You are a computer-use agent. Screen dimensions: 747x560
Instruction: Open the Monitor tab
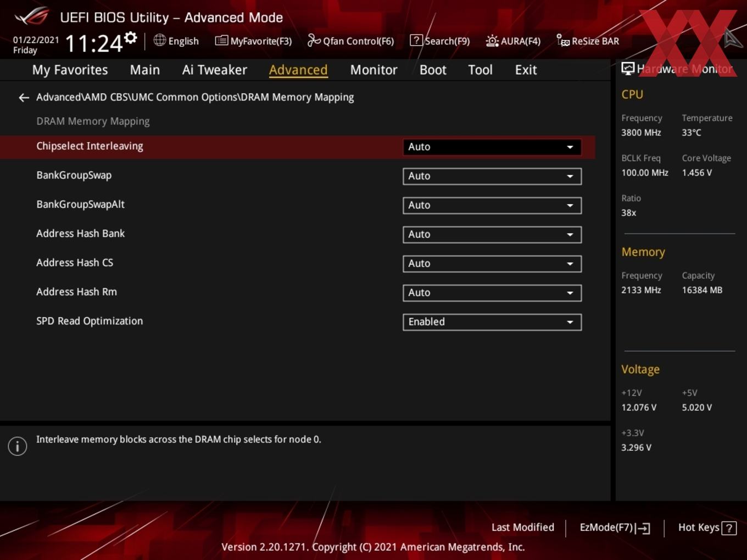tap(374, 70)
